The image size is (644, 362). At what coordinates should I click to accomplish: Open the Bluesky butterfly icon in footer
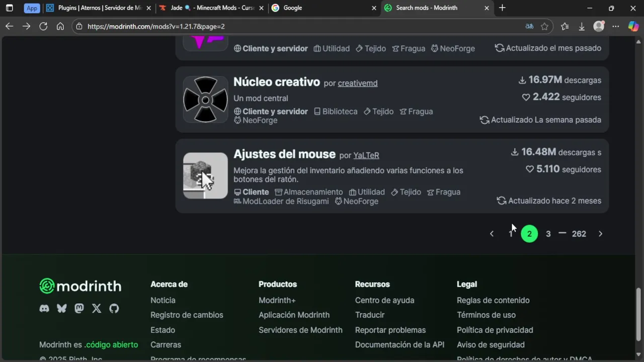click(x=61, y=309)
